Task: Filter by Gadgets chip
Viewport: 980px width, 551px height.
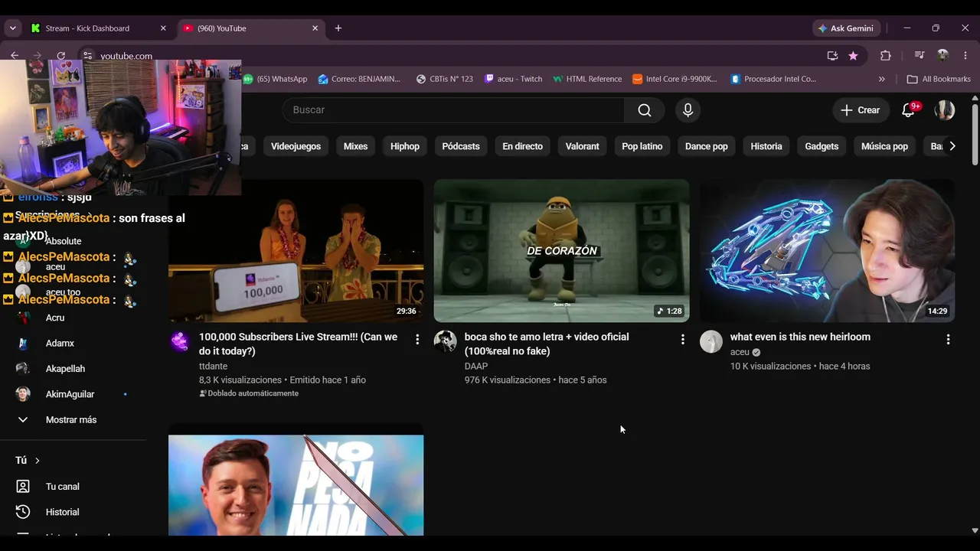Action: coord(822,146)
